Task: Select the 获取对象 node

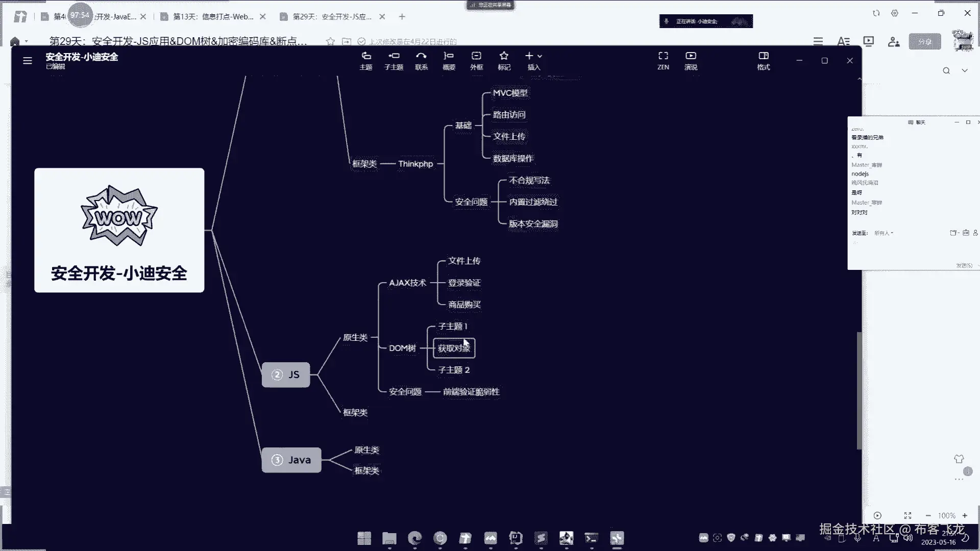Action: tap(454, 348)
